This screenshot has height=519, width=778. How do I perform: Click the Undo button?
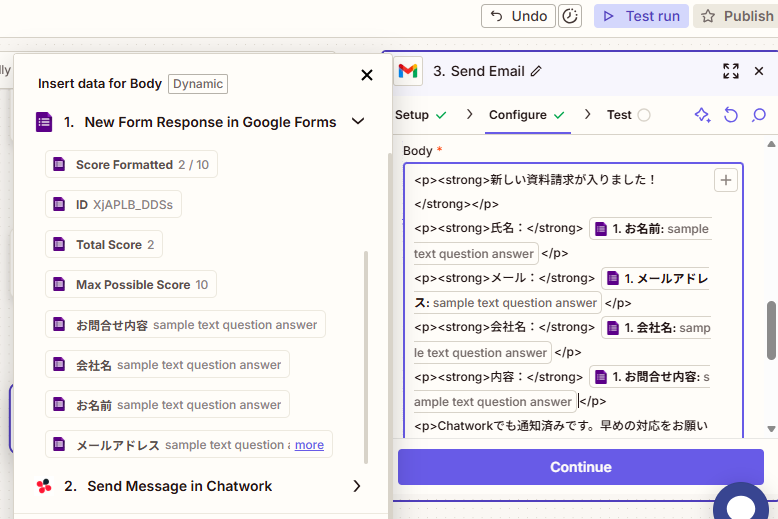point(518,16)
